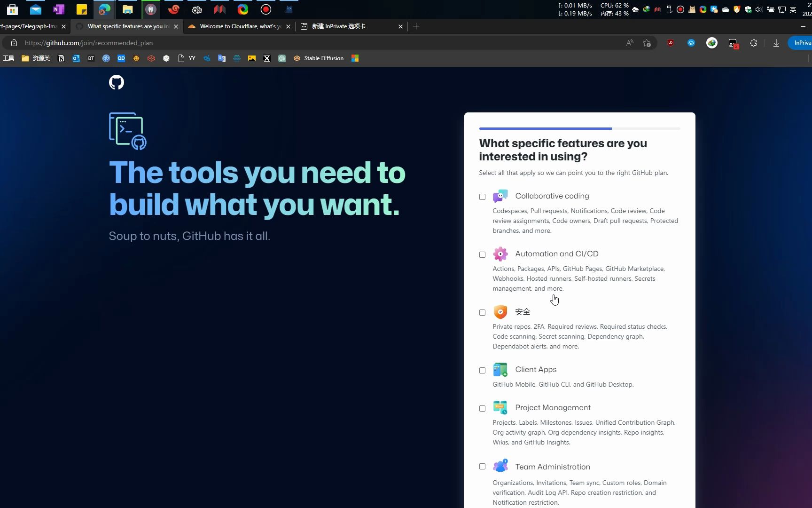Open Sticky Notes from the taskbar
This screenshot has height=508, width=812.
coord(81,9)
